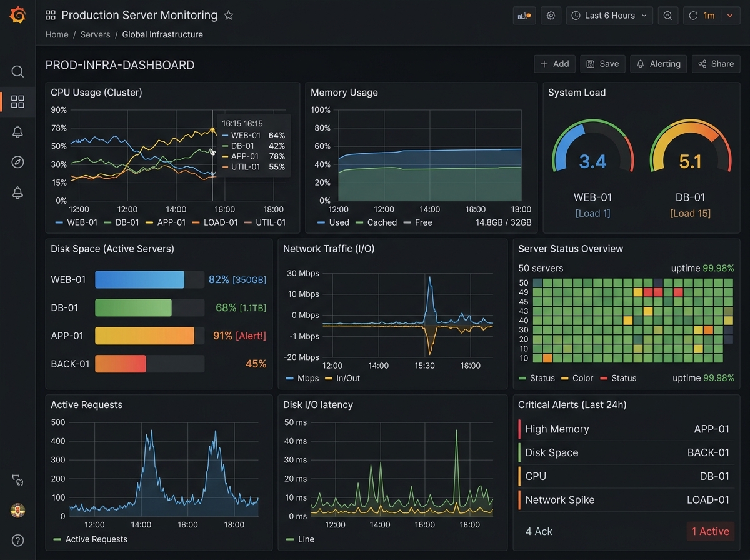Click the bell icon between dashboards and compass

pos(17,132)
